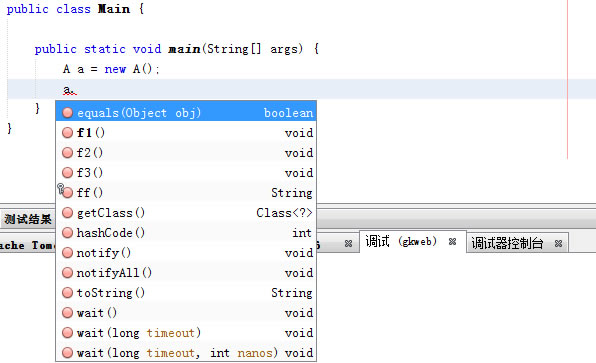Click 'new A()' expression in code
This screenshot has height=363, width=596.
click(128, 69)
